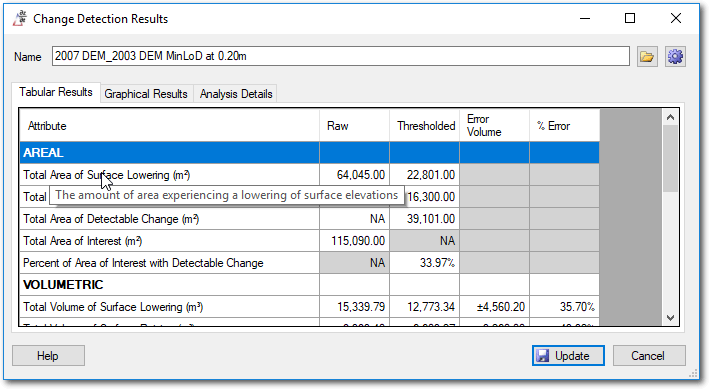Click Total Volume of Surface Lowering label
This screenshot has width=711, height=391.
click(113, 307)
